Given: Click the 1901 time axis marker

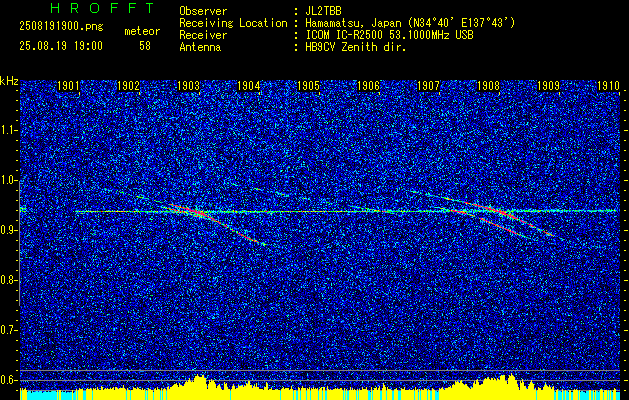Looking at the screenshot, I should point(68,86).
